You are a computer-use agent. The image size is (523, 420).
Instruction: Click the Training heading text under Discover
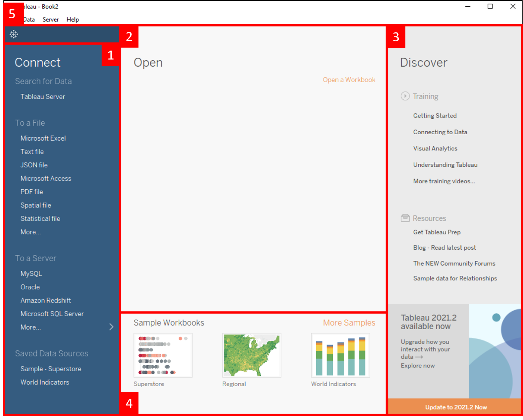[425, 96]
